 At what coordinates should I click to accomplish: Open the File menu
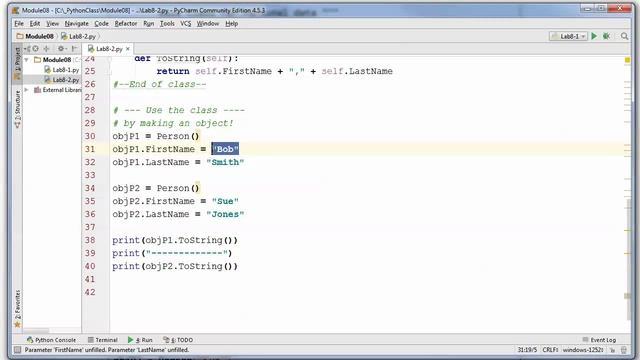[19, 24]
